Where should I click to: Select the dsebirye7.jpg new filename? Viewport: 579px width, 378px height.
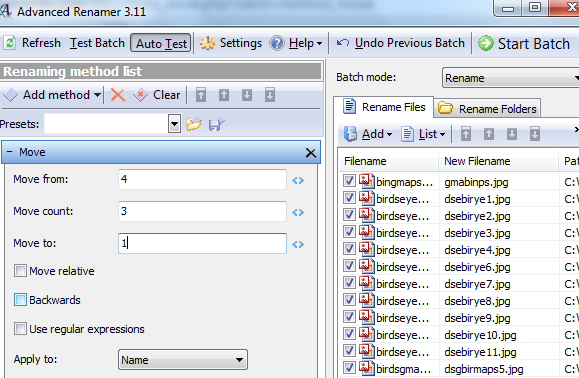click(477, 284)
